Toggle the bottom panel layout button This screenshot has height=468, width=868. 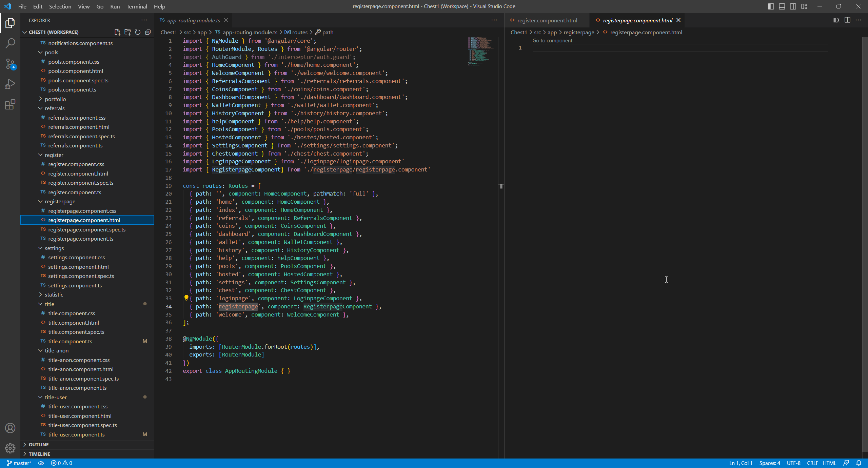pyautogui.click(x=782, y=6)
